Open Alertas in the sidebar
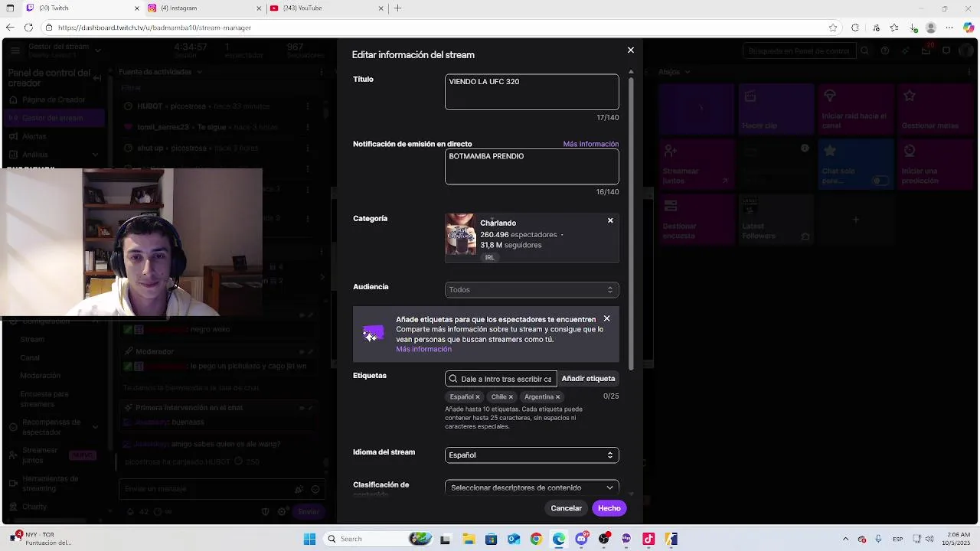The width and height of the screenshot is (980, 551). coord(34,136)
